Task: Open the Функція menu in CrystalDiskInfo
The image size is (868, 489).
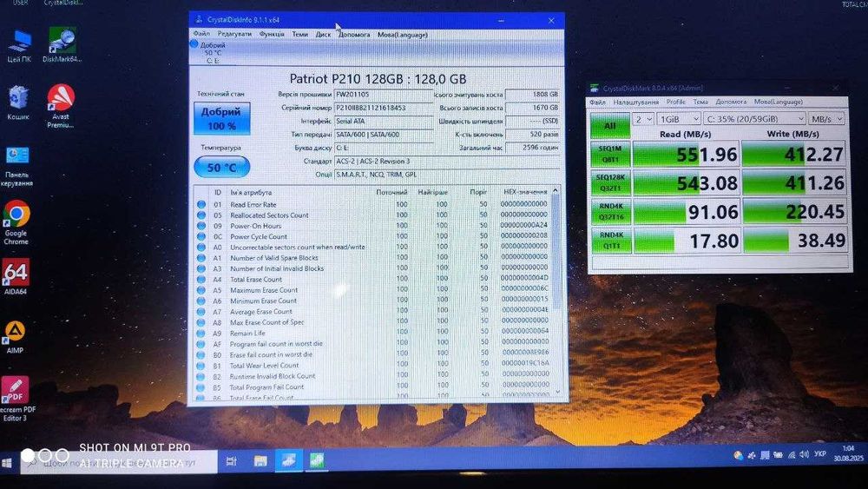Action: coord(272,35)
